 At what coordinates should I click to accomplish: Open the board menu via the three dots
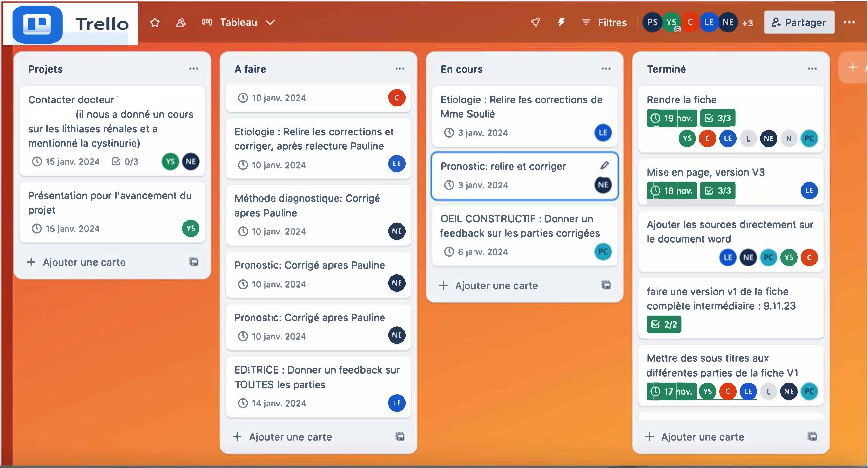[x=849, y=23]
